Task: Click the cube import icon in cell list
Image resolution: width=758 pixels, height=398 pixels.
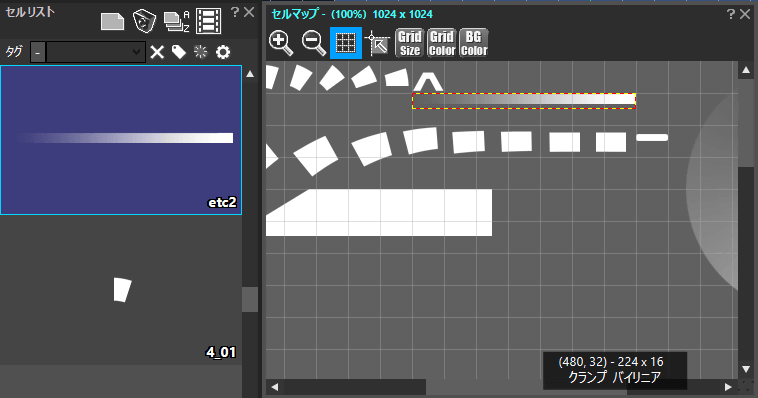Action: point(144,21)
